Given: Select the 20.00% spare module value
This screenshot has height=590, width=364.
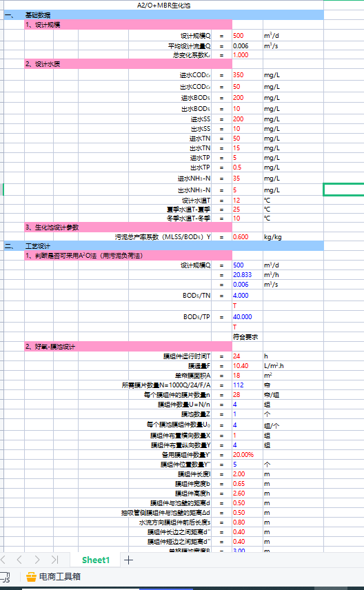Looking at the screenshot, I should click(x=247, y=455).
